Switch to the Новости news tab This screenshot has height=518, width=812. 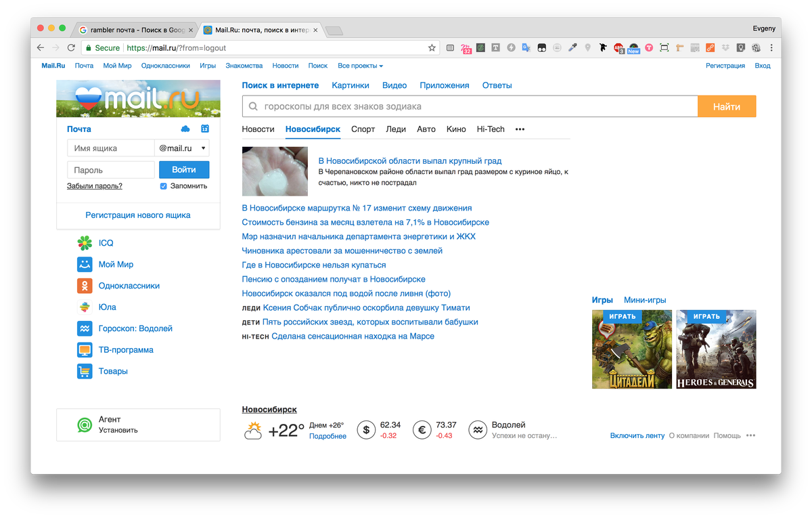point(258,129)
